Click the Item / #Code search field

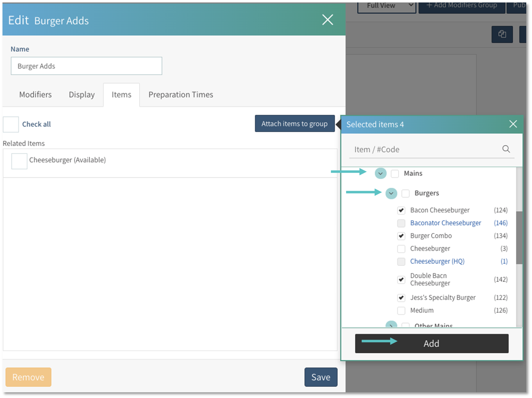click(425, 149)
